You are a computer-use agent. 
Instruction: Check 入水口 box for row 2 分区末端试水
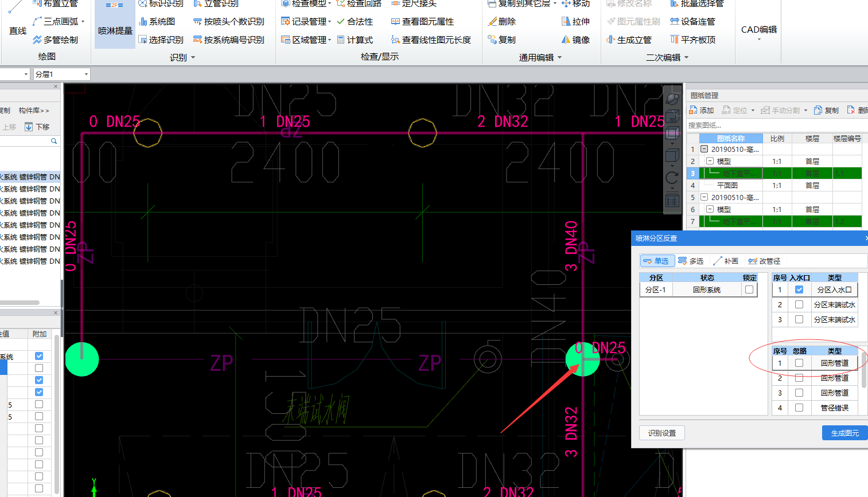tap(799, 304)
